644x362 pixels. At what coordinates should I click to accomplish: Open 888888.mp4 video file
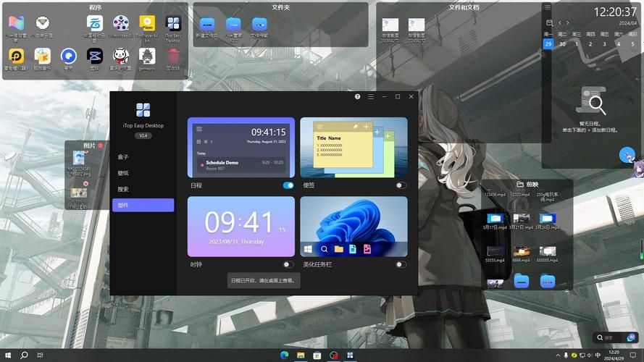click(548, 251)
